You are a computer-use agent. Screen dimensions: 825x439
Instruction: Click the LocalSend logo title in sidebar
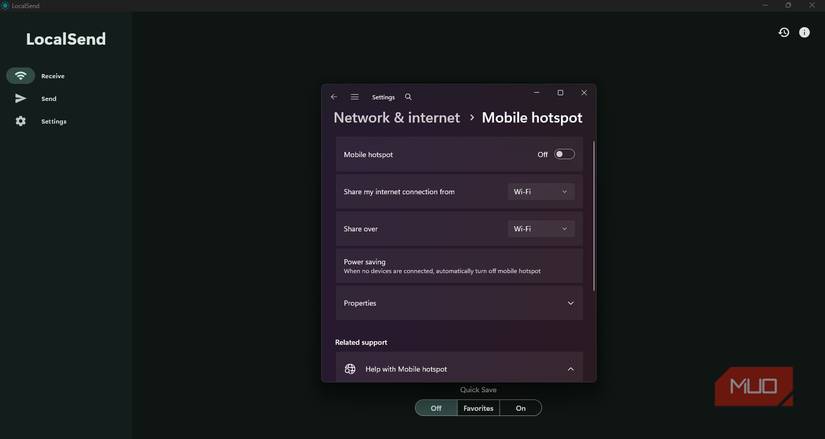click(66, 39)
